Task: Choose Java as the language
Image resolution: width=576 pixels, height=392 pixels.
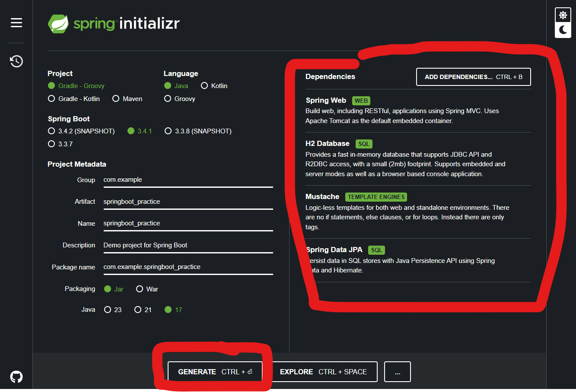Action: coord(176,86)
